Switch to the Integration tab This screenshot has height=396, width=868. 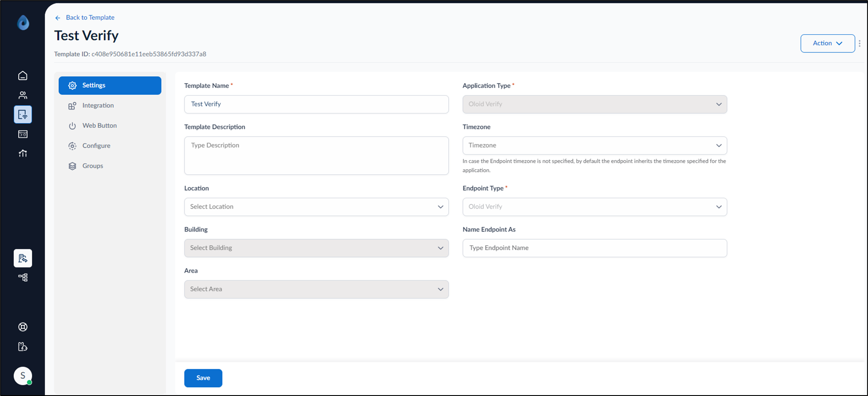coord(110,106)
